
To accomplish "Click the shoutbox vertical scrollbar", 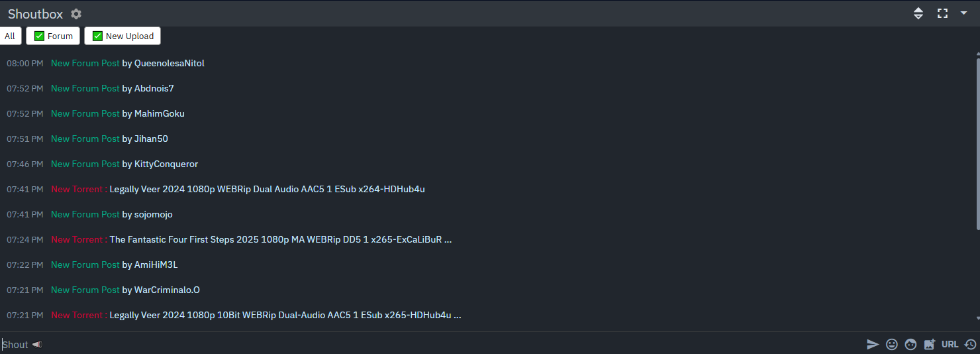I will click(977, 146).
